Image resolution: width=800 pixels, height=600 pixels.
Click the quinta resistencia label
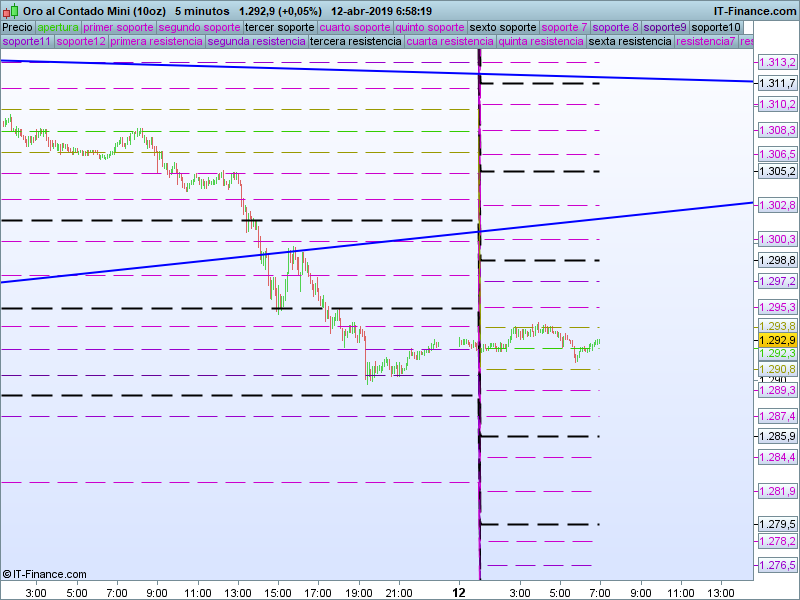[x=541, y=41]
